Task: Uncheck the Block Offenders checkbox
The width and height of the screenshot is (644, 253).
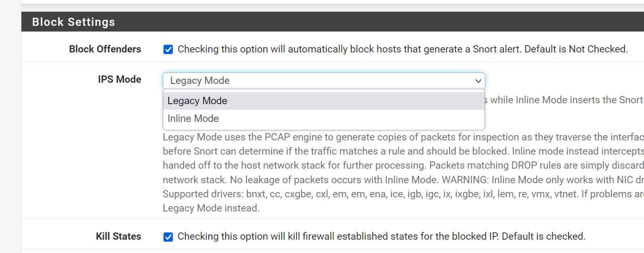Action: tap(168, 49)
